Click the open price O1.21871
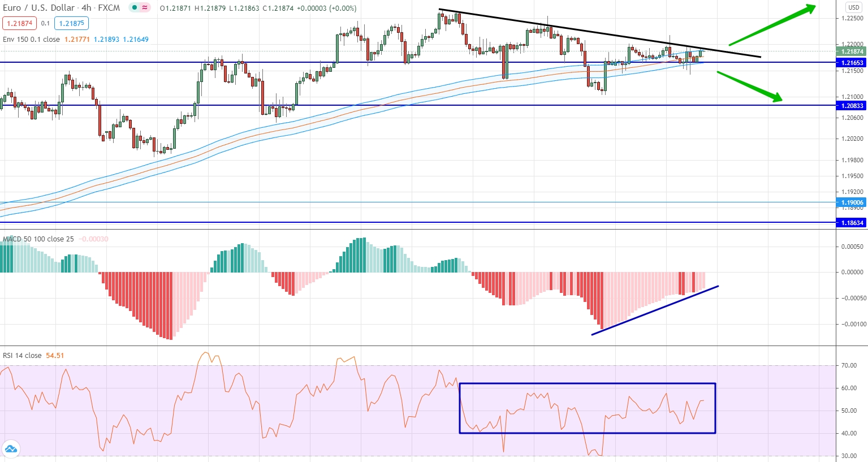 click(175, 8)
